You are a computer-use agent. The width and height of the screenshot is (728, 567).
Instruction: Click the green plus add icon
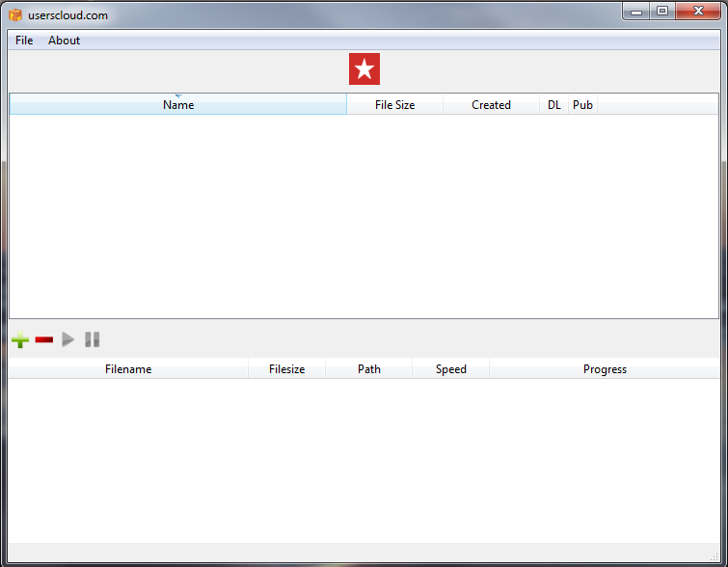pos(20,339)
